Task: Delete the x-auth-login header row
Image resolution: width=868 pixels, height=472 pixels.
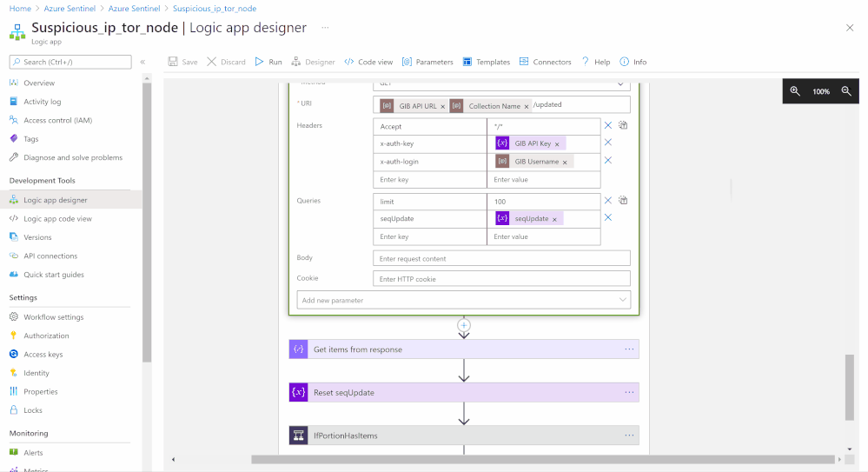Action: 608,160
